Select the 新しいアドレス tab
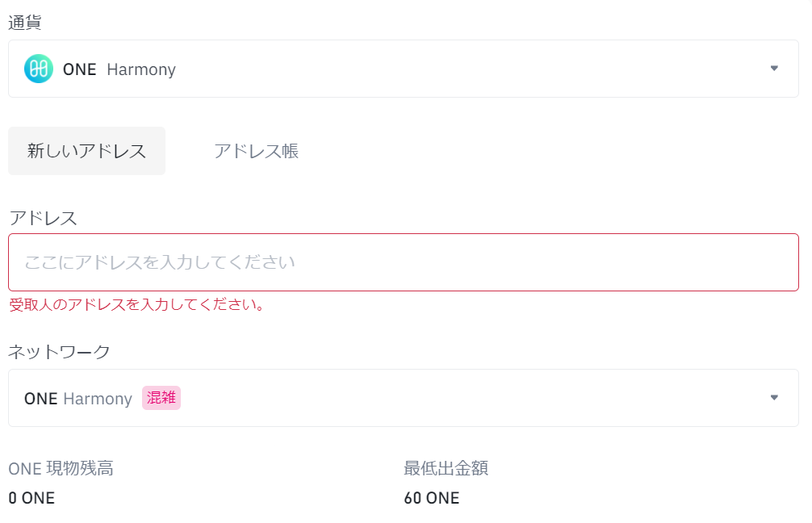The height and width of the screenshot is (523, 812). pyautogui.click(x=86, y=151)
